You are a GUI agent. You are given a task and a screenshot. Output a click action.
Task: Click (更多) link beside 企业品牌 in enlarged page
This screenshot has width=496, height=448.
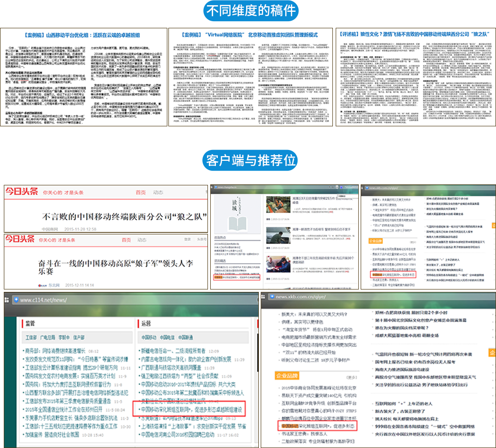(x=352, y=377)
